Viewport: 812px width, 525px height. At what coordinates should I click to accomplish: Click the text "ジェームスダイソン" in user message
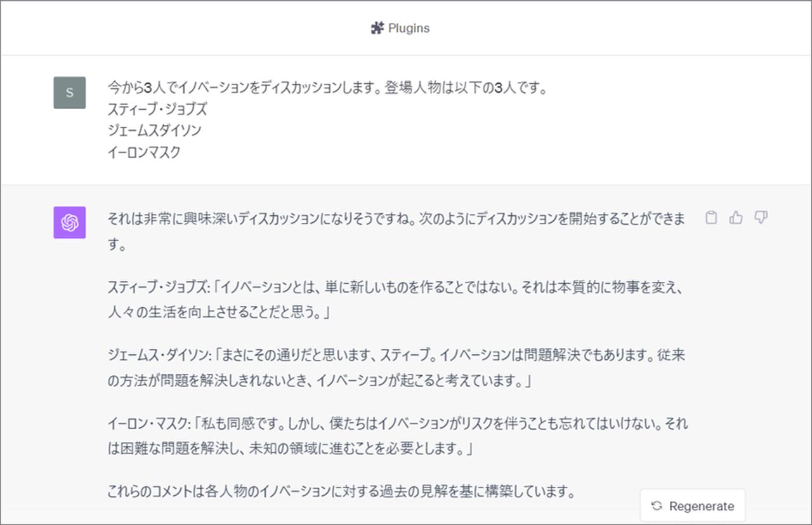click(x=155, y=131)
